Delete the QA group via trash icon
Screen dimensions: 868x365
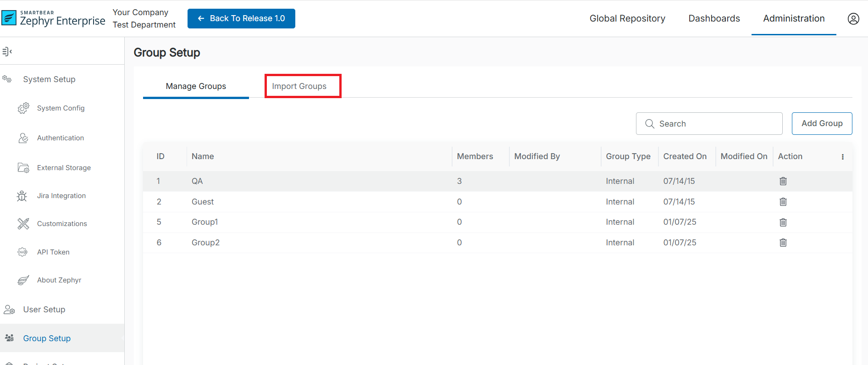(783, 181)
